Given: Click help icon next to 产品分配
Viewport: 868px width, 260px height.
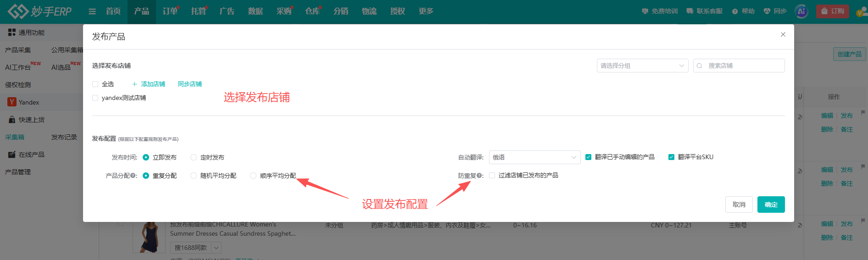Looking at the screenshot, I should pos(133,176).
